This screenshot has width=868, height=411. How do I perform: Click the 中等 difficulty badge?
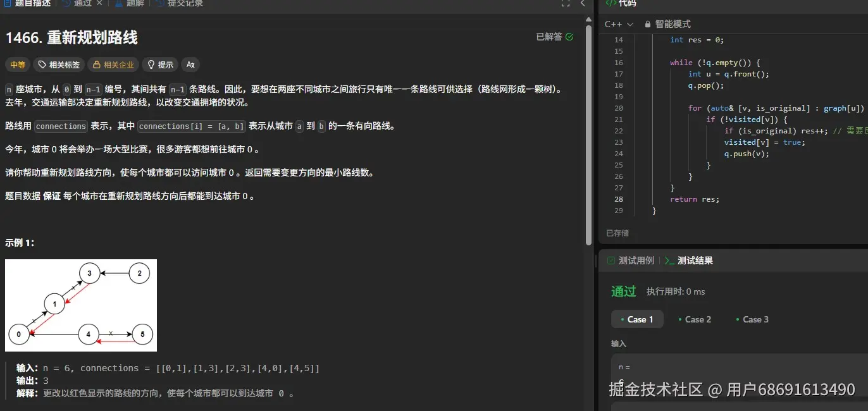[x=17, y=64]
